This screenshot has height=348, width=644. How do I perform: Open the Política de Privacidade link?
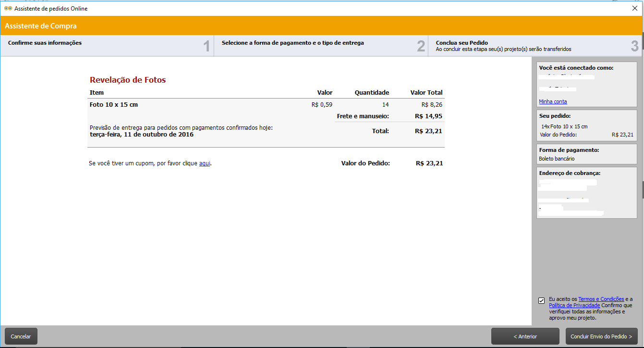[x=574, y=305]
